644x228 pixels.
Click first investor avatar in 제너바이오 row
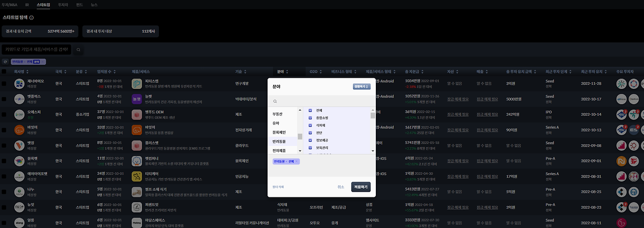[x=621, y=83]
